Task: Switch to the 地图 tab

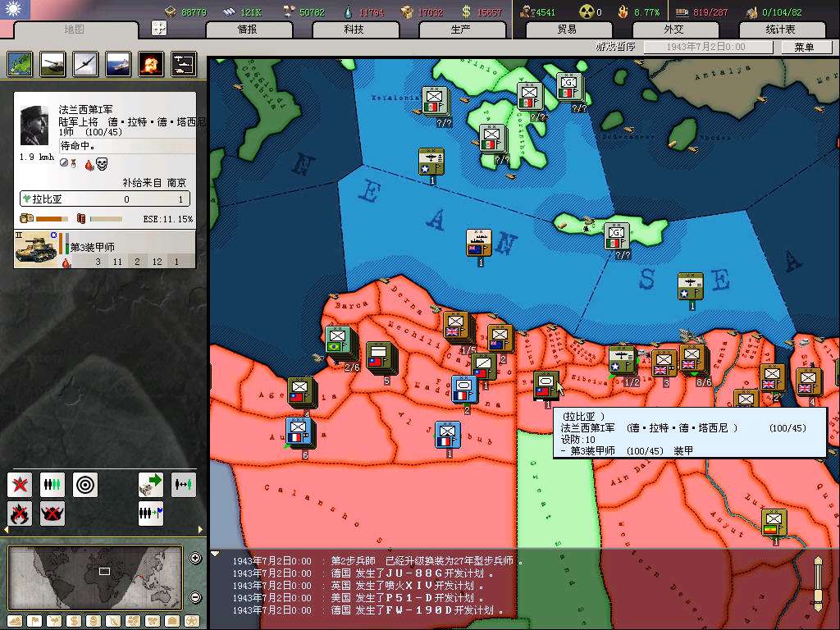Action: (x=75, y=30)
